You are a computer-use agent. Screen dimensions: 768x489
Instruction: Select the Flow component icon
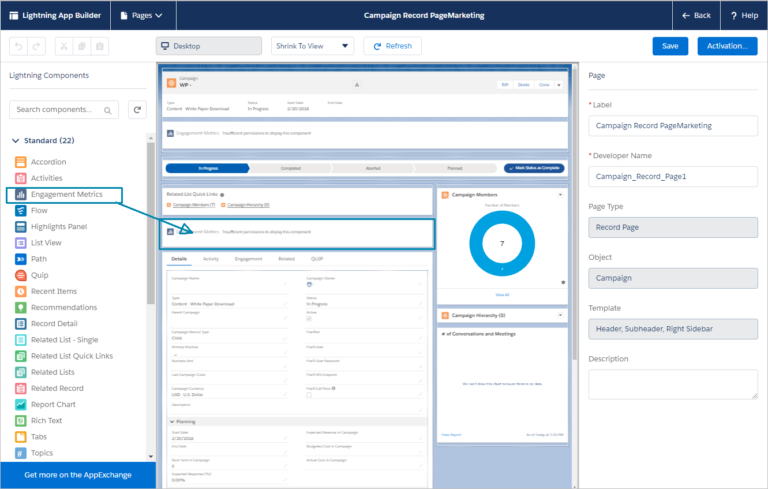(21, 211)
